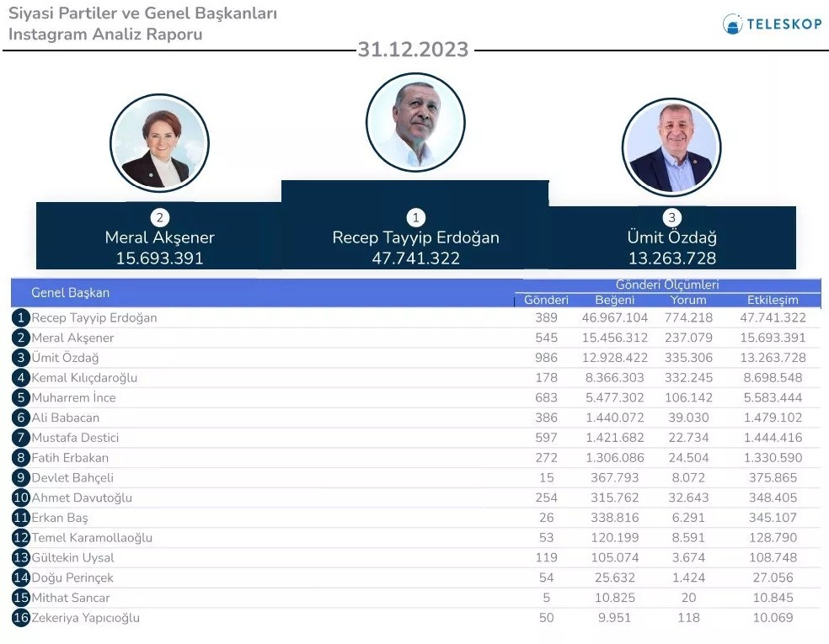Click the Yorum column header
This screenshot has width=829, height=644.
687,300
